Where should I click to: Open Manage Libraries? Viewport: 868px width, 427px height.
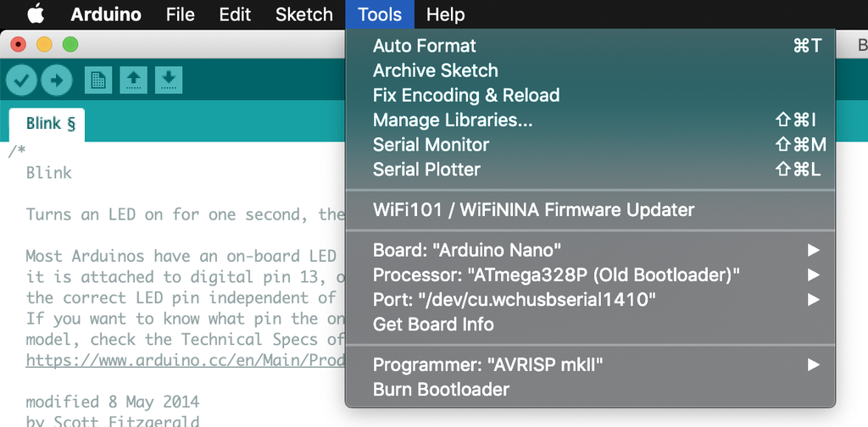(x=453, y=120)
